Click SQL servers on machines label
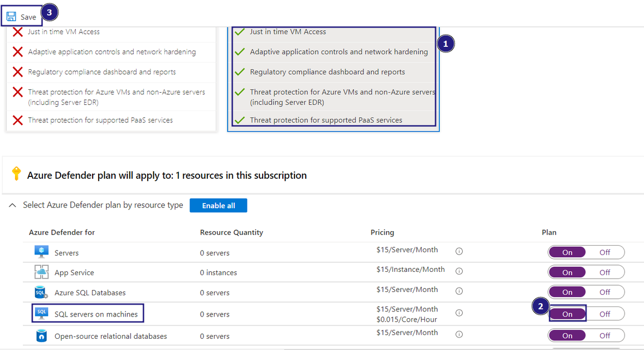644x350 pixels. click(96, 314)
